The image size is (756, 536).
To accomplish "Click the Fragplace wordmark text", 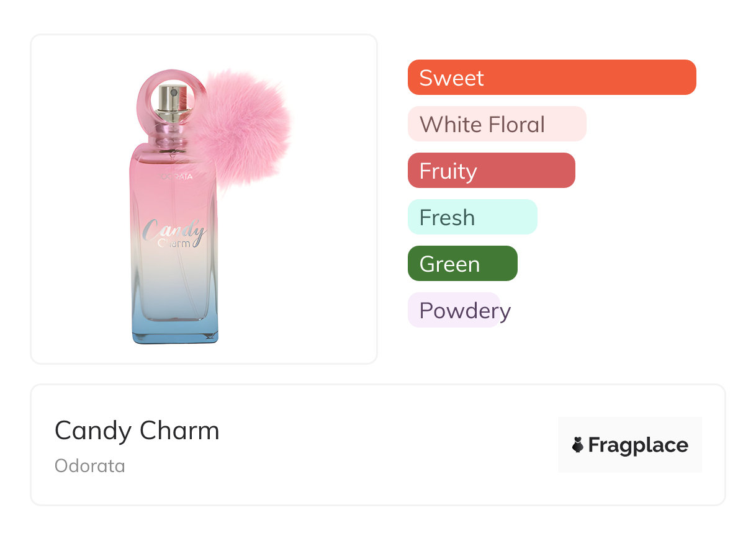I will [638, 445].
